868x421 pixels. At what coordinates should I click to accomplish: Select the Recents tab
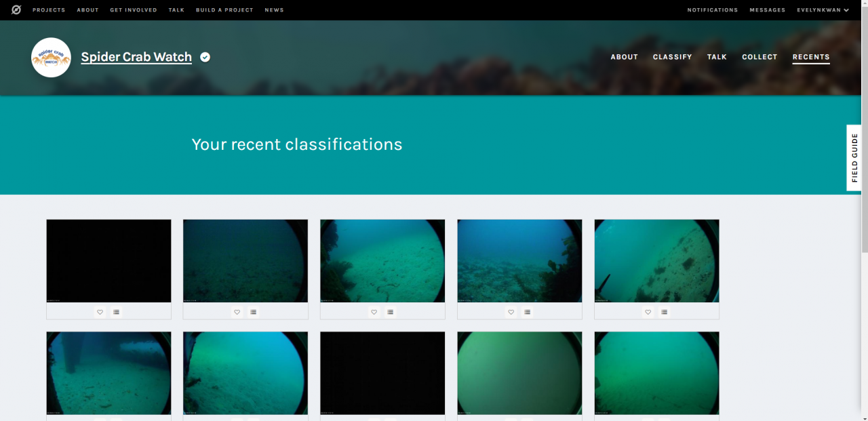click(811, 57)
